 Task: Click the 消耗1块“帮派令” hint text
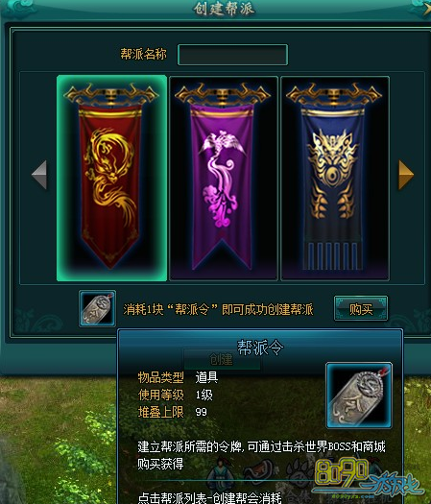coord(218,309)
